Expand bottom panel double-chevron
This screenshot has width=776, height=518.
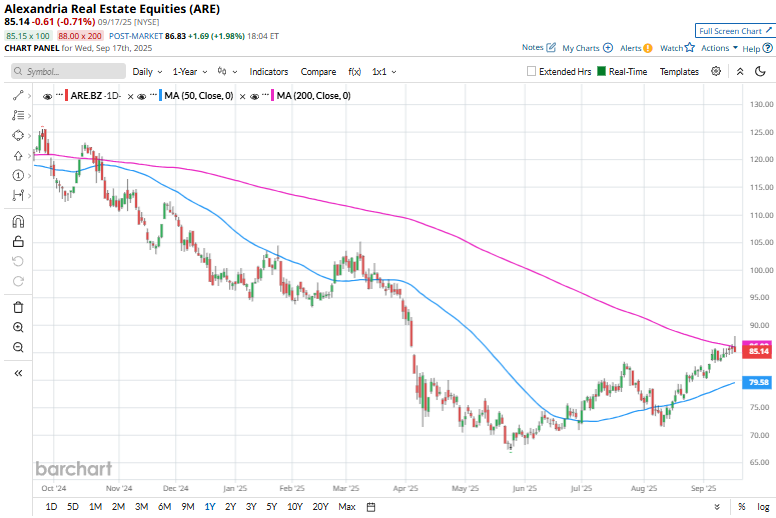pyautogui.click(x=717, y=507)
